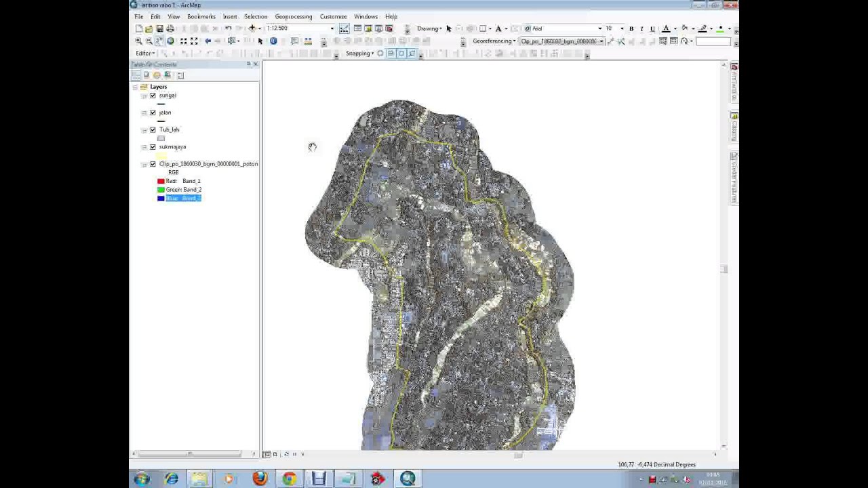Click Fixed Zoom In arrows icon
Viewport: 868px width, 488px height.
(x=184, y=41)
